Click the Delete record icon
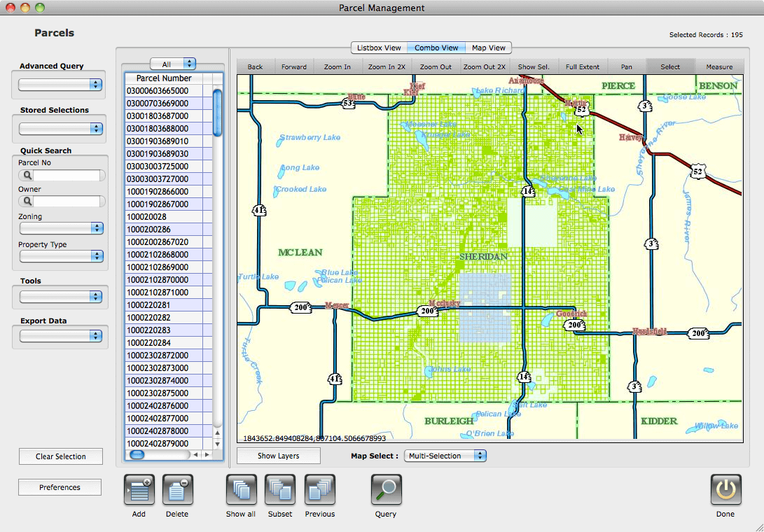 pyautogui.click(x=177, y=489)
